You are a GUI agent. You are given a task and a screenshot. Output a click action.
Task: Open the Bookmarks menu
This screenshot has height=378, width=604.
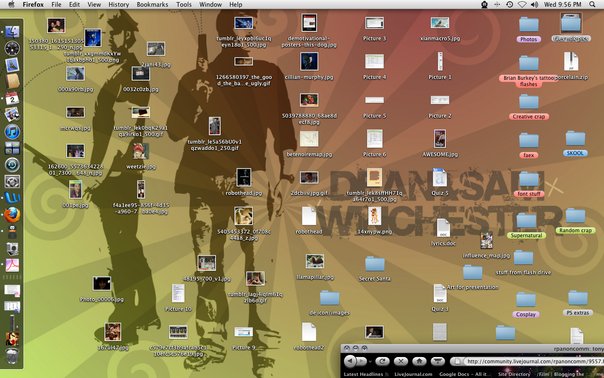pyautogui.click(x=152, y=5)
